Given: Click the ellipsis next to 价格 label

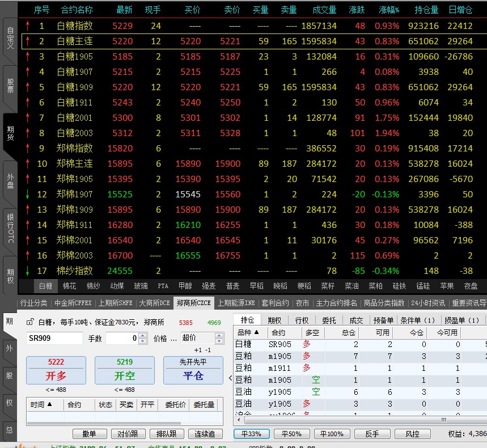Looking at the screenshot, I should 173,339.
